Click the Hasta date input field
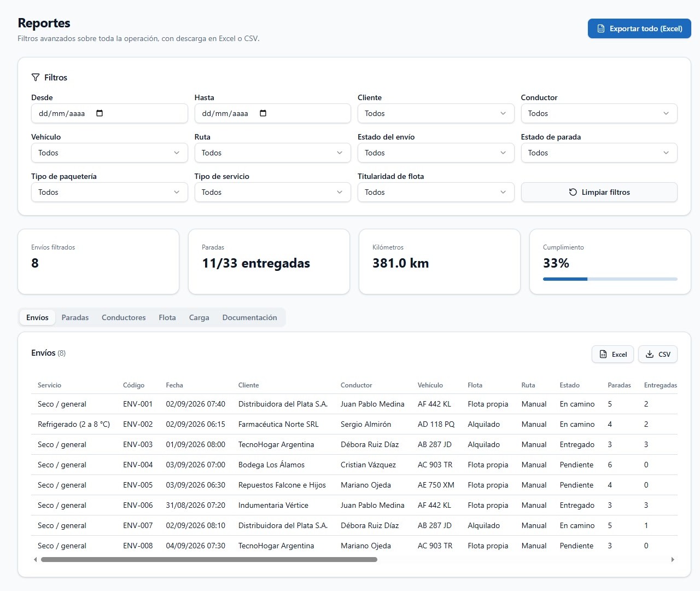 [272, 113]
